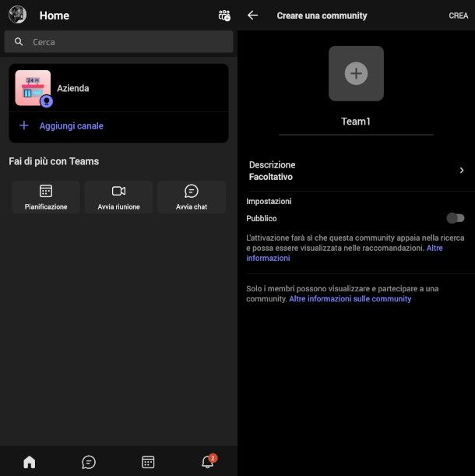Image resolution: width=475 pixels, height=476 pixels.
Task: Focus the Cerca search field
Action: (118, 41)
